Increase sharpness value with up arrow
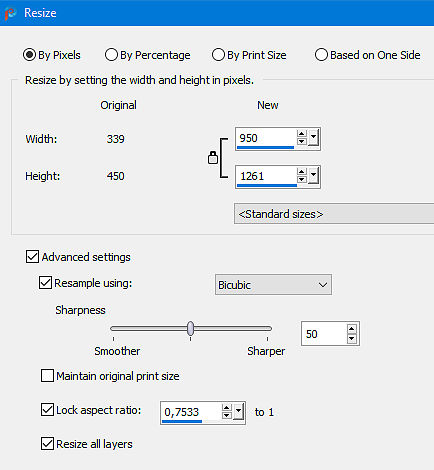 [x=352, y=329]
